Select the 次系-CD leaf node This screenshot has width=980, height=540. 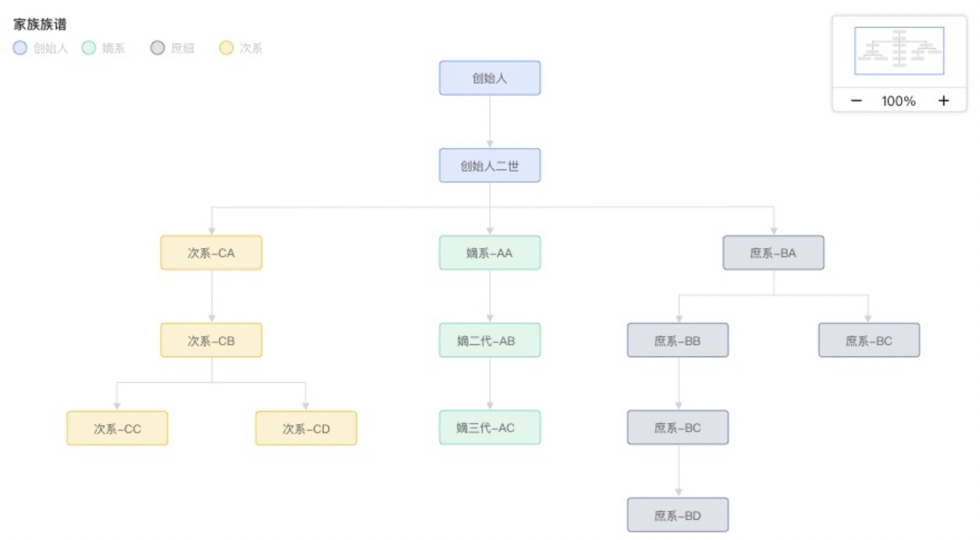(306, 428)
